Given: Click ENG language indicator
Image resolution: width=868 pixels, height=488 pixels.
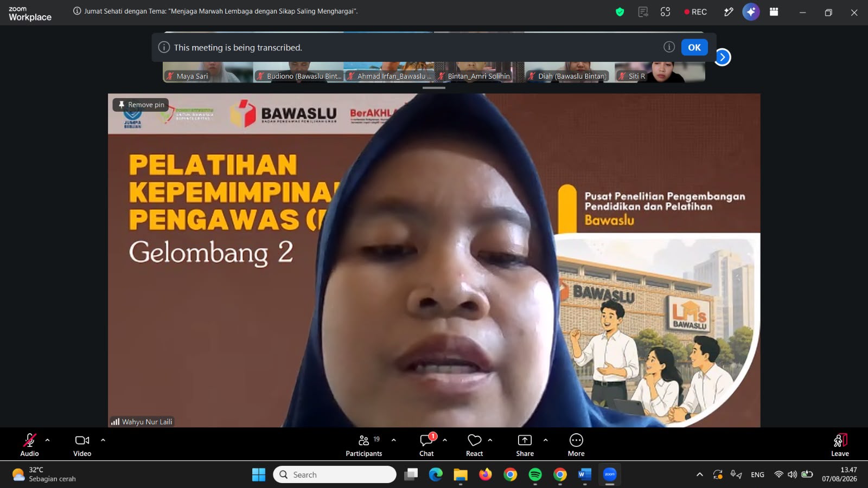Looking at the screenshot, I should click(x=757, y=474).
